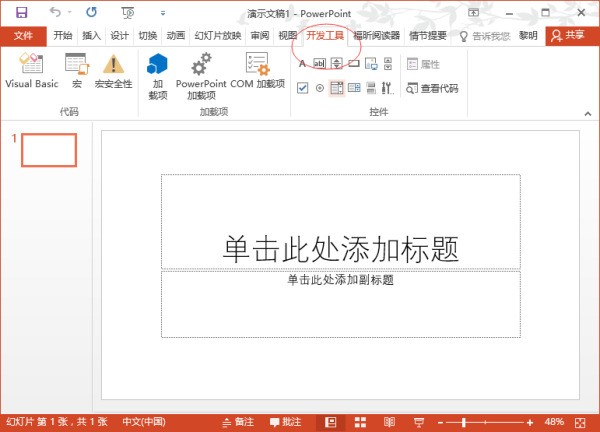This screenshot has width=600, height=432.
Task: Click the 查看代码 button
Action: point(432,88)
